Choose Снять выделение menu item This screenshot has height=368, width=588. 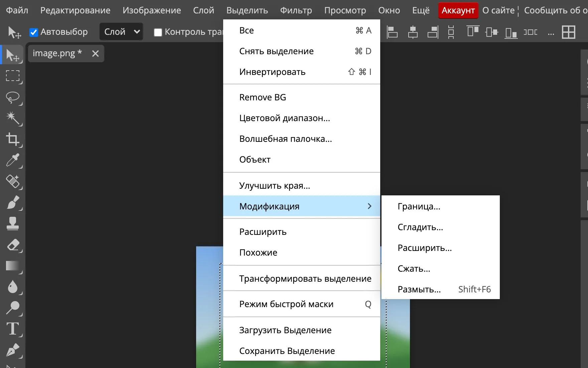coord(301,51)
